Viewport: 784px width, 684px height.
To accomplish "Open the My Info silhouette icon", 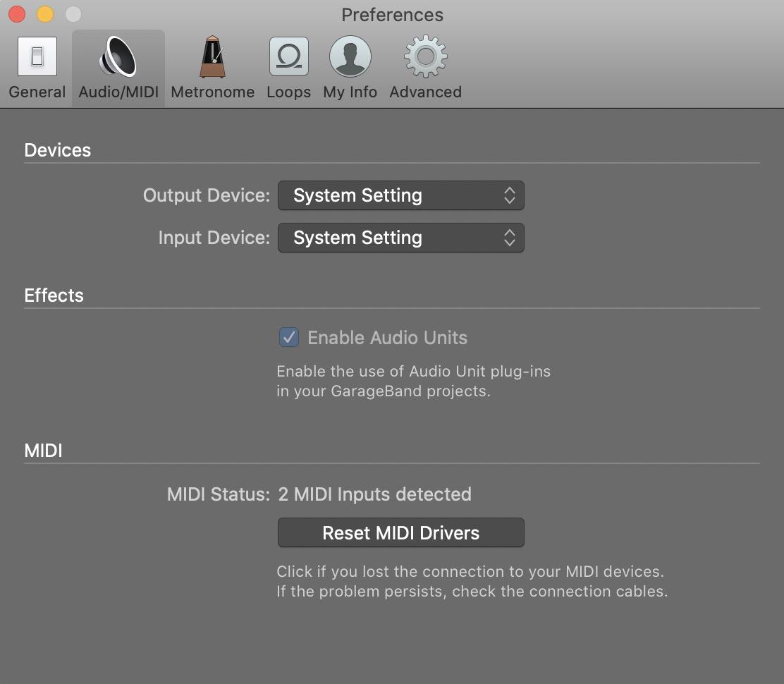I will click(x=350, y=57).
